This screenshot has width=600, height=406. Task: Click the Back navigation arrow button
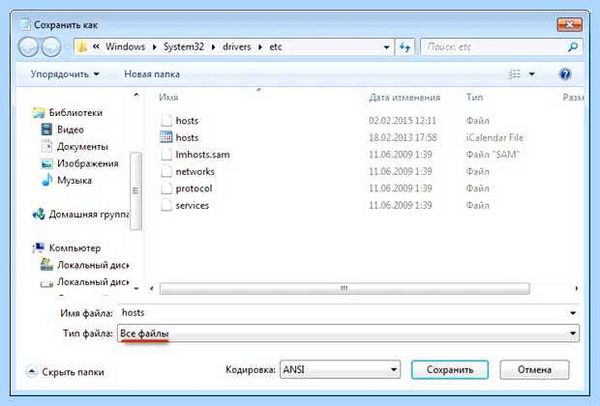pos(28,47)
